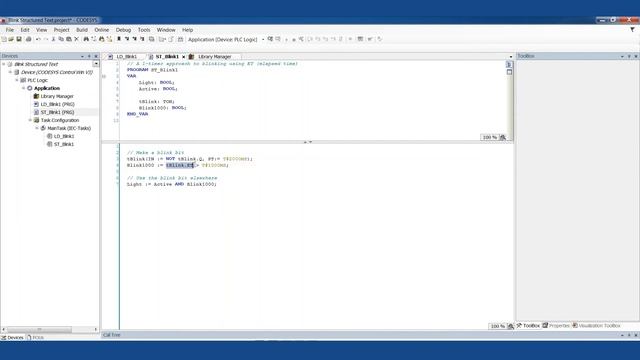Collapse the Blink Structured Text root node

[4, 64]
